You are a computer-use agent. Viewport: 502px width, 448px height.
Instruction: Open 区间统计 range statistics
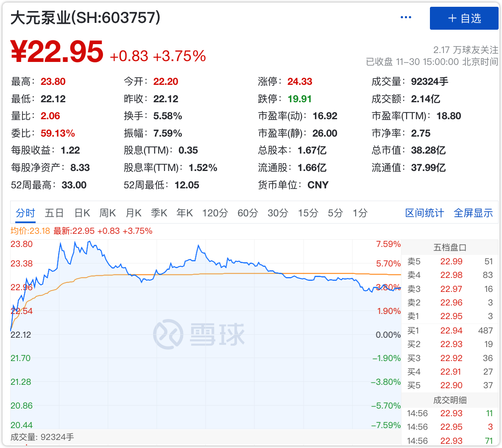(424, 213)
